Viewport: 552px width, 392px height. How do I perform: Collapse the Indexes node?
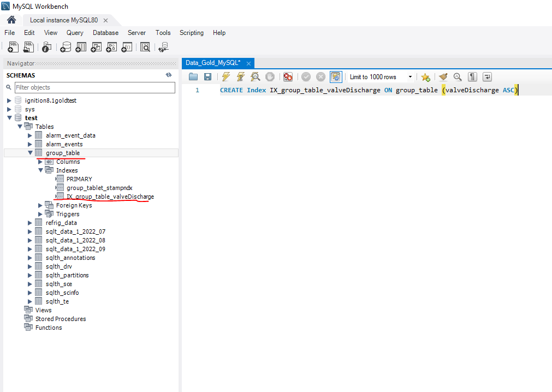click(40, 170)
